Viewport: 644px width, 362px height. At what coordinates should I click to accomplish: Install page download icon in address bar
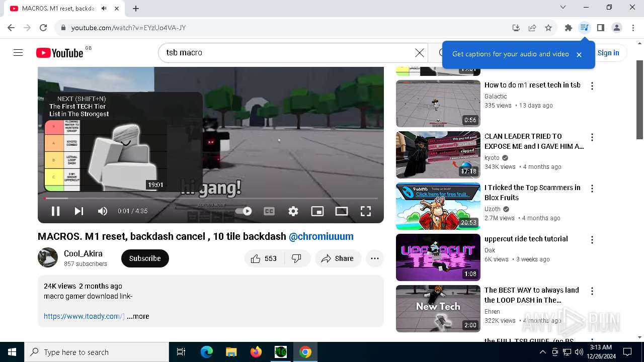516,28
